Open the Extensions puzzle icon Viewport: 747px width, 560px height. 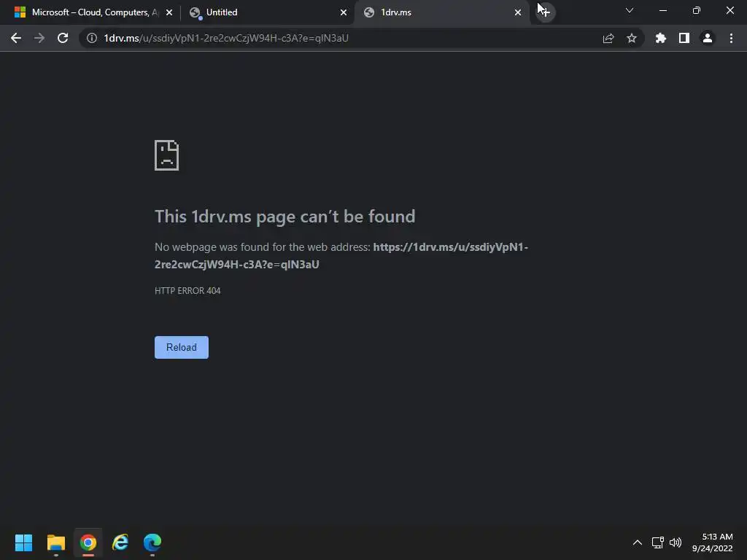(x=661, y=38)
